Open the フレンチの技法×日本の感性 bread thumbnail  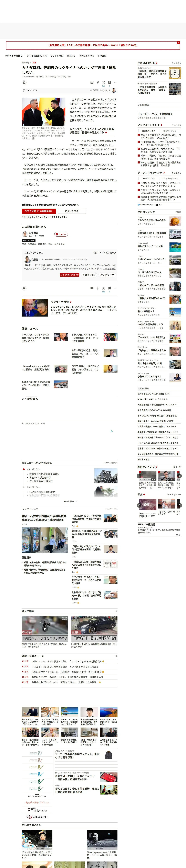[x=175, y=221]
